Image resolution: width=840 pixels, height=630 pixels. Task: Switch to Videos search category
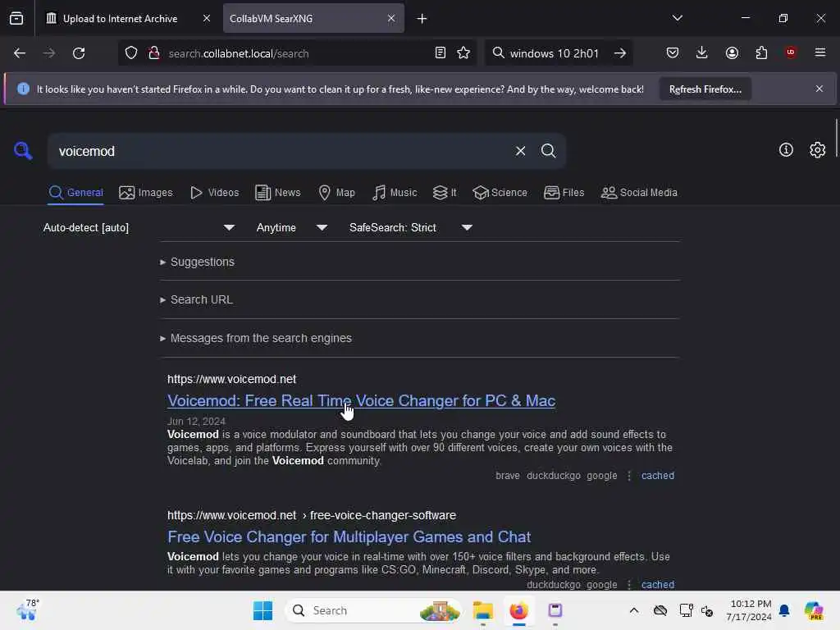pos(214,192)
